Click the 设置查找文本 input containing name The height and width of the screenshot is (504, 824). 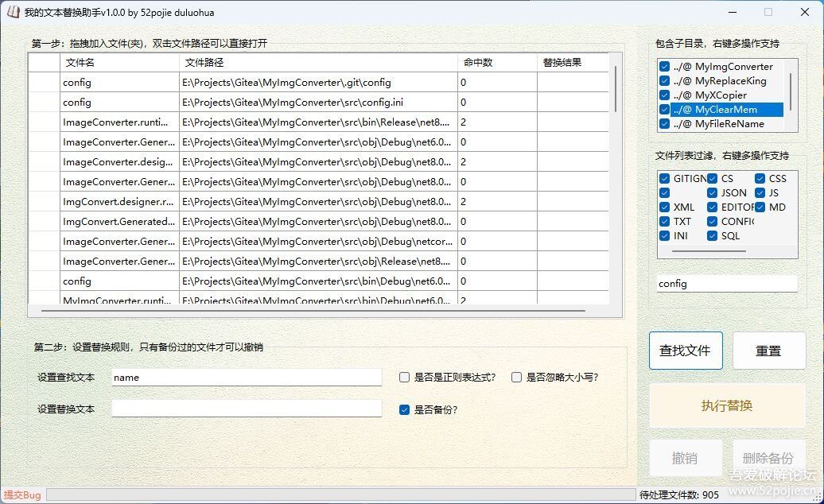coord(247,377)
